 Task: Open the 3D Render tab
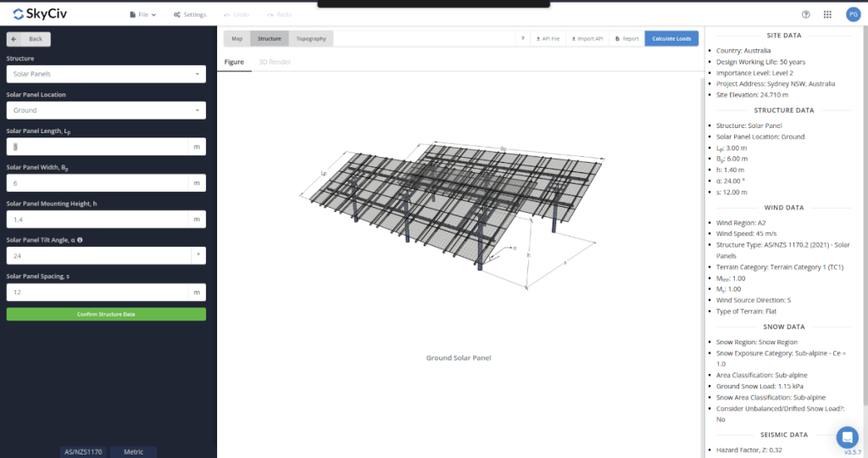click(x=275, y=62)
